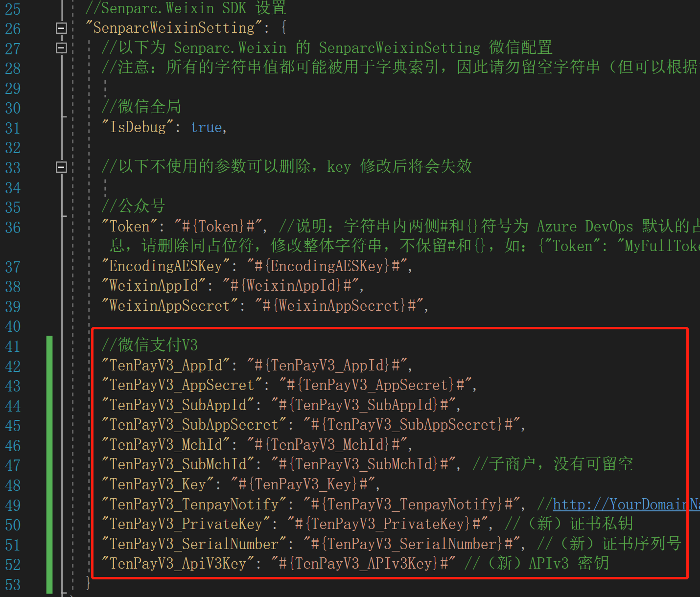Image resolution: width=700 pixels, height=597 pixels.
Task: Click line number 53 in the gutter
Action: [13, 585]
